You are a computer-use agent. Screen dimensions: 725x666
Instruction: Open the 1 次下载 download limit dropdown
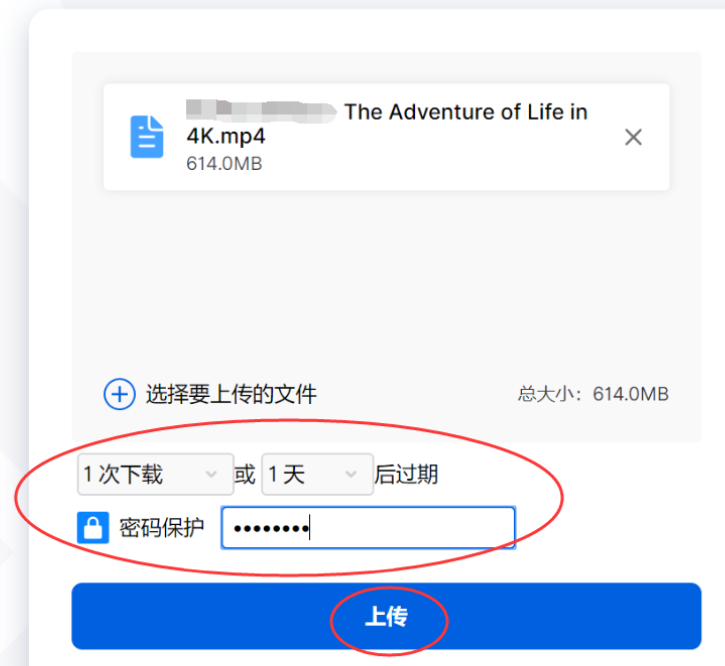coord(155,475)
